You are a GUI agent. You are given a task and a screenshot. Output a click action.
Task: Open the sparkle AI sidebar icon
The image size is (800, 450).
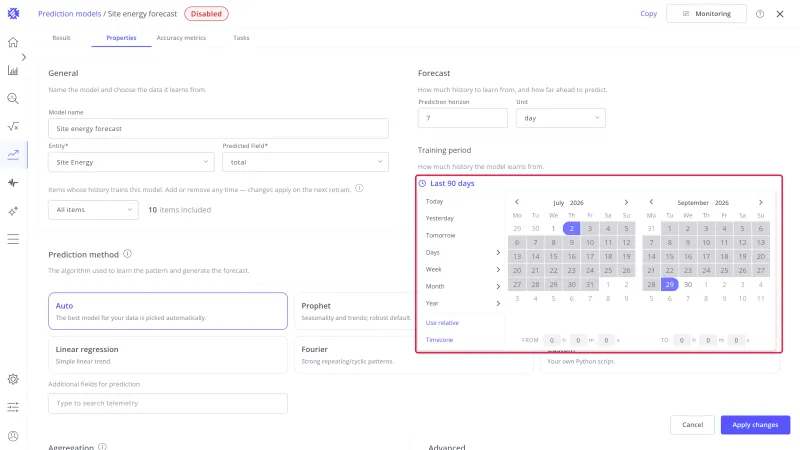pyautogui.click(x=13, y=211)
